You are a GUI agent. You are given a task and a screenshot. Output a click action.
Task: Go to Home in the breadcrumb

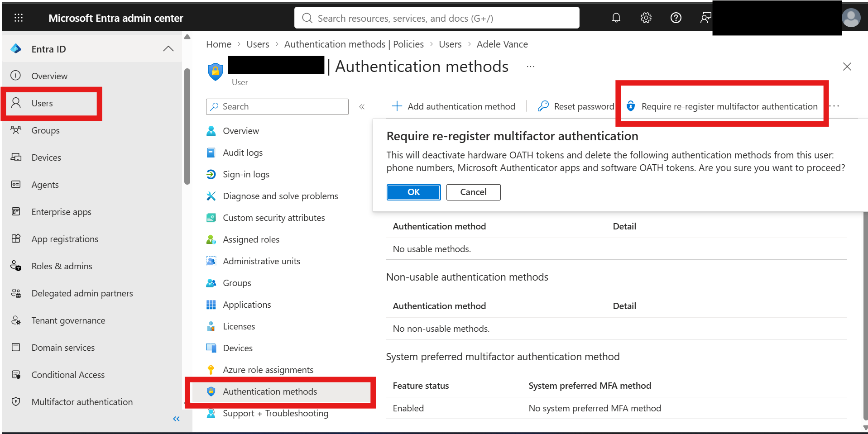[219, 44]
